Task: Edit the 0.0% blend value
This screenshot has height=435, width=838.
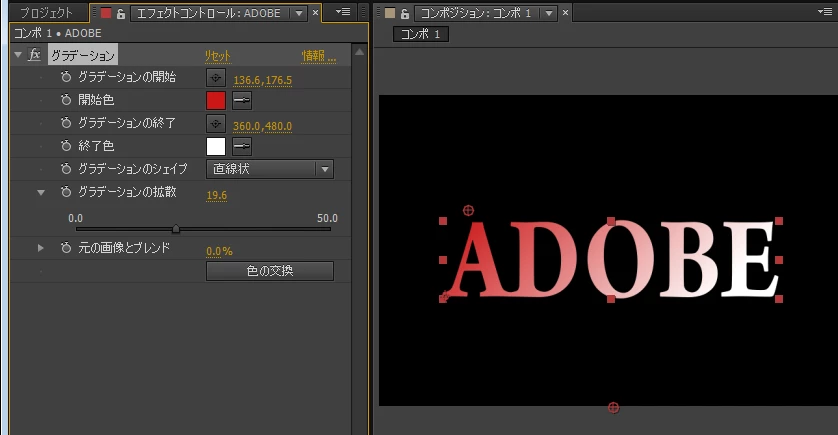Action: tap(219, 251)
